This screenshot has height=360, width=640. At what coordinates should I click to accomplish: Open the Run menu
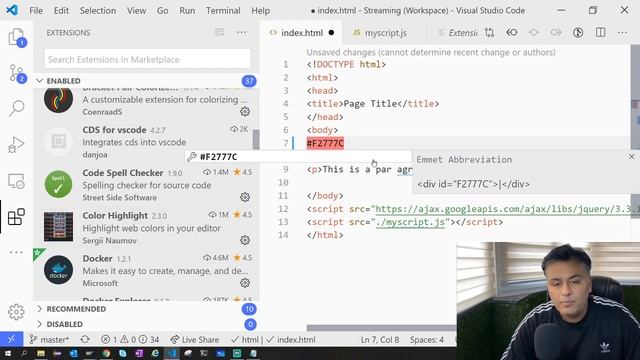click(x=187, y=11)
